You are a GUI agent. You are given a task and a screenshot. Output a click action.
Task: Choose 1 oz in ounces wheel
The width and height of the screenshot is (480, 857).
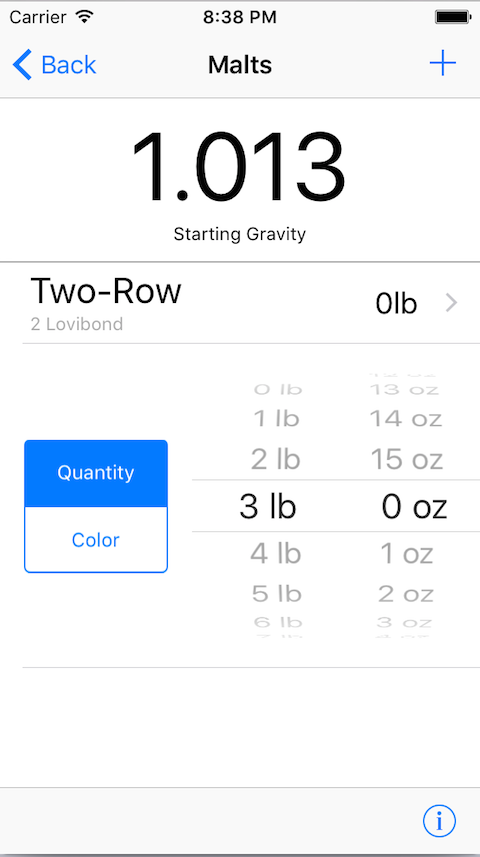(x=407, y=554)
